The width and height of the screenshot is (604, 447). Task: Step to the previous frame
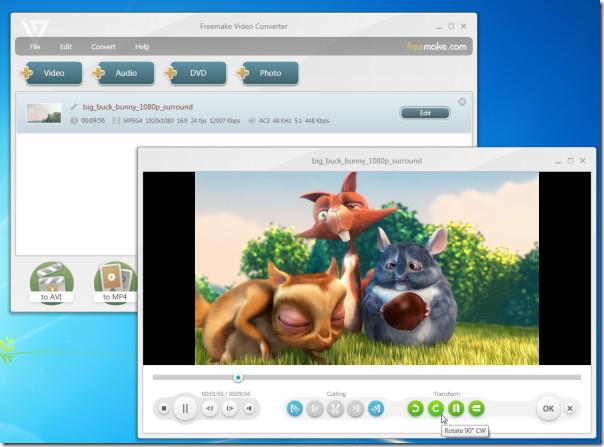click(210, 408)
